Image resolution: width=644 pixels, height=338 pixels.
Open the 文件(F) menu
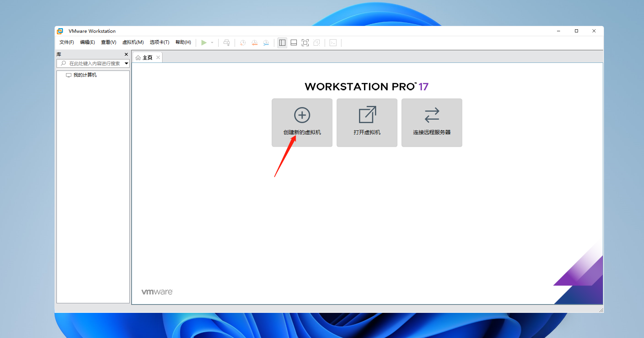click(67, 42)
